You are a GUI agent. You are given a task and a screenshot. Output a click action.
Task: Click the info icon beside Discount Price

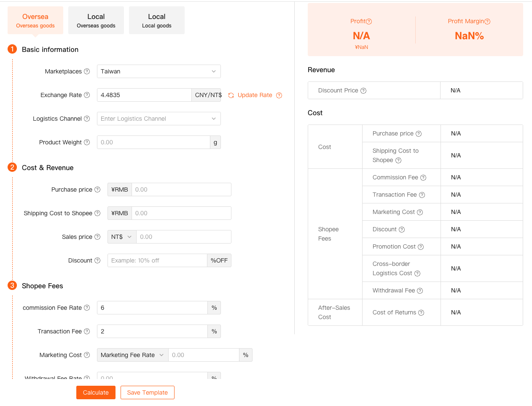pos(363,91)
